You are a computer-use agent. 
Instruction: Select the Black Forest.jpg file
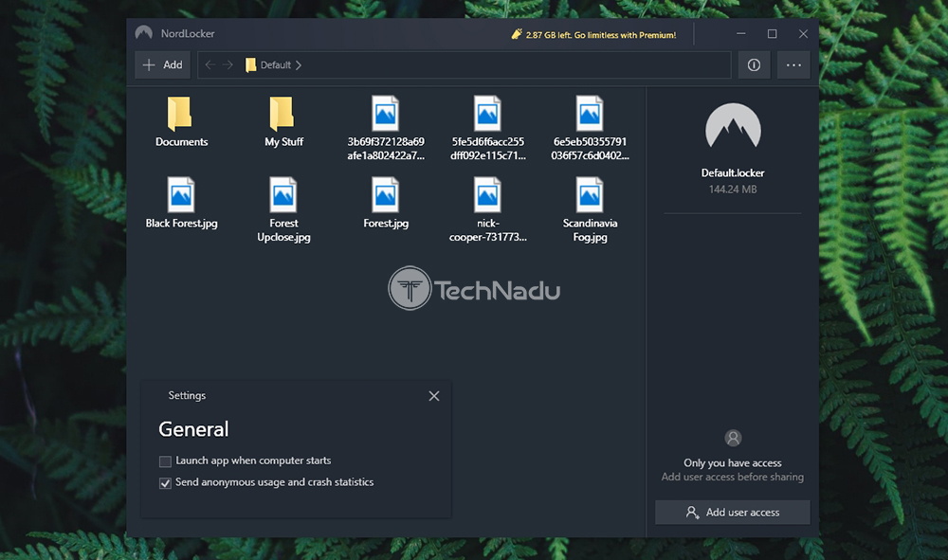click(x=181, y=203)
